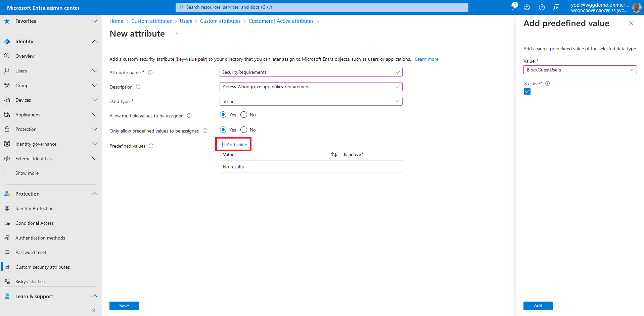Screen dimensions: 644x316
Task: Click the Add button in side panel
Action: (538, 306)
